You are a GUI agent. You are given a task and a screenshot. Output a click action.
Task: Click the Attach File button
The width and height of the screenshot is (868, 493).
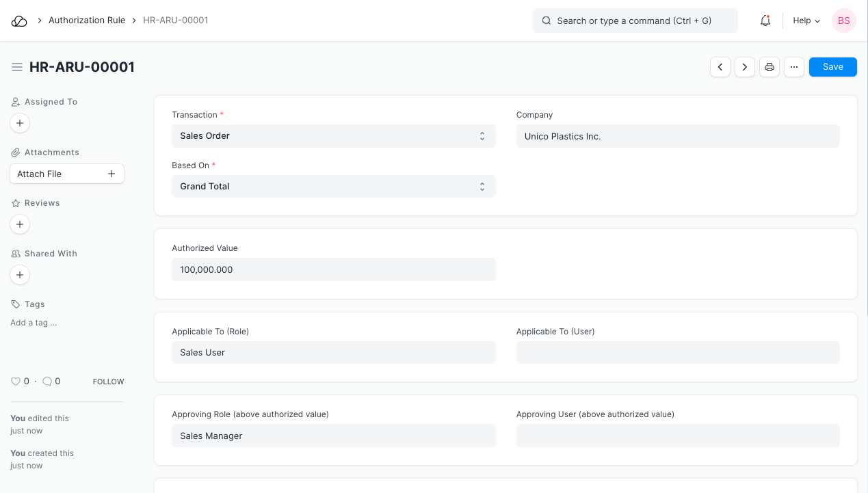coord(67,174)
